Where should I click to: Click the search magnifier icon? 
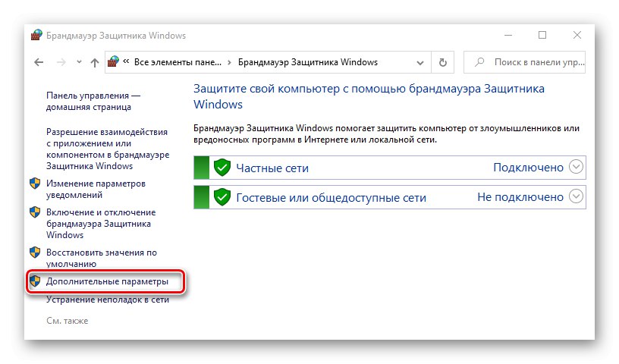(479, 62)
